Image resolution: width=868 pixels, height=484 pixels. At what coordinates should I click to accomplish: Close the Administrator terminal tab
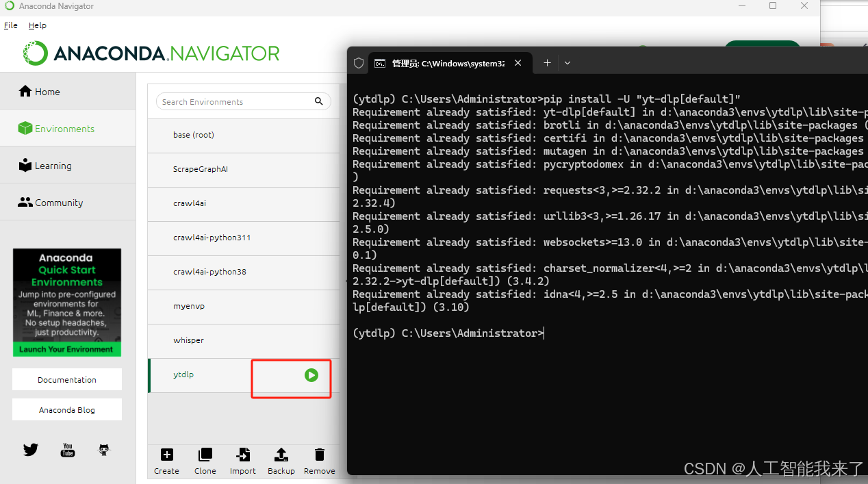pyautogui.click(x=518, y=63)
